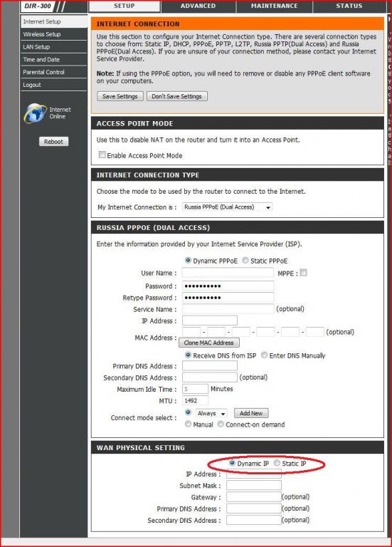Image resolution: width=392 pixels, height=547 pixels.
Task: Expand the Always connect mode dropdown
Action: click(x=211, y=413)
